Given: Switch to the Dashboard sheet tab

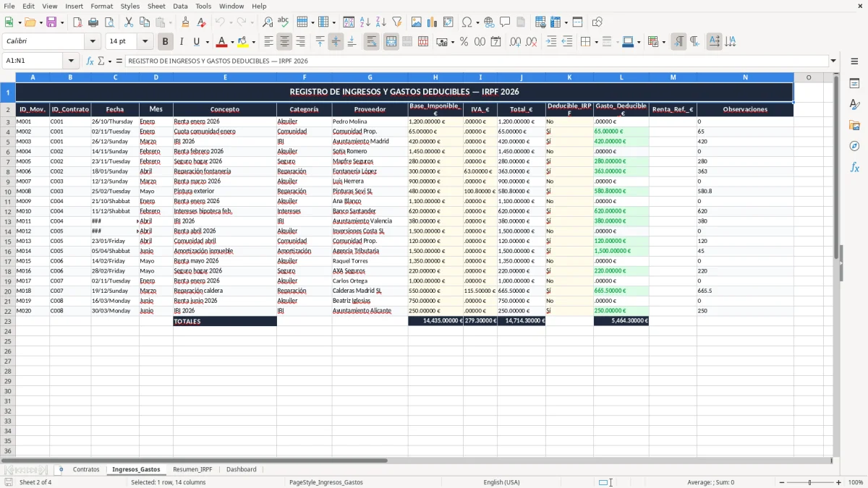Looking at the screenshot, I should pos(241,469).
